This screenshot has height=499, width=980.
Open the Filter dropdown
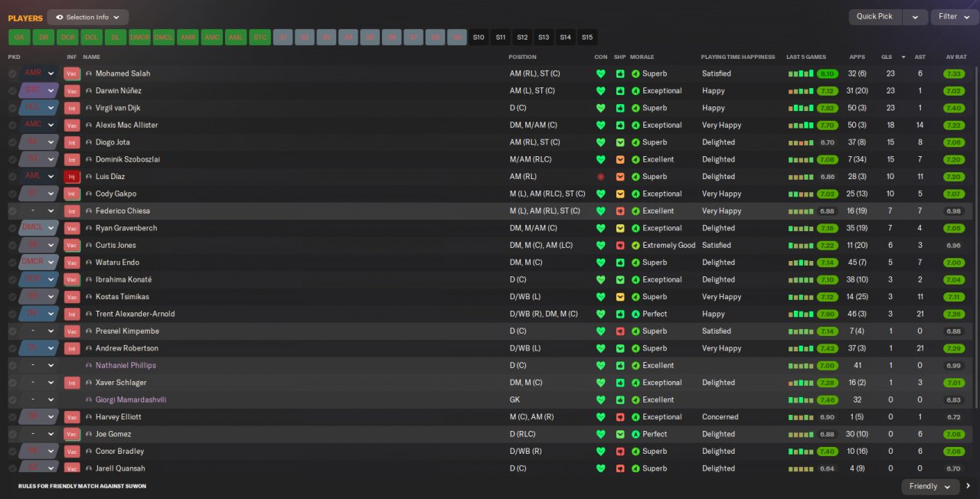pos(955,17)
